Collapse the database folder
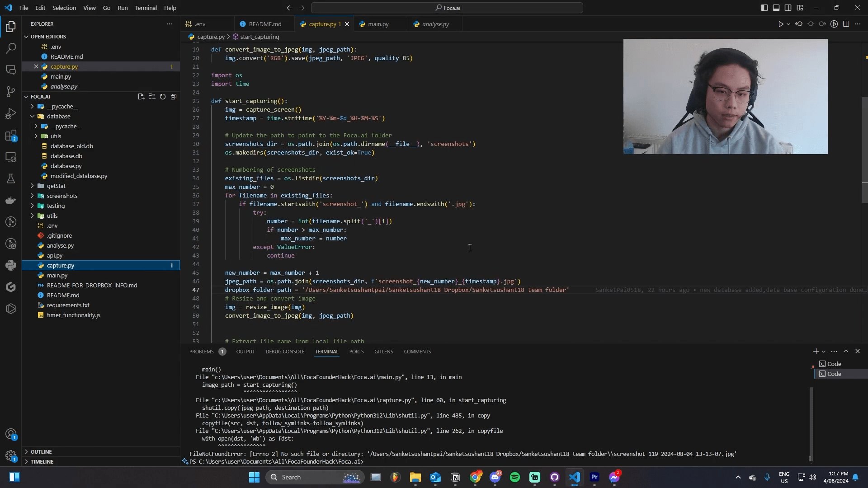Image resolution: width=868 pixels, height=488 pixels. click(x=32, y=117)
